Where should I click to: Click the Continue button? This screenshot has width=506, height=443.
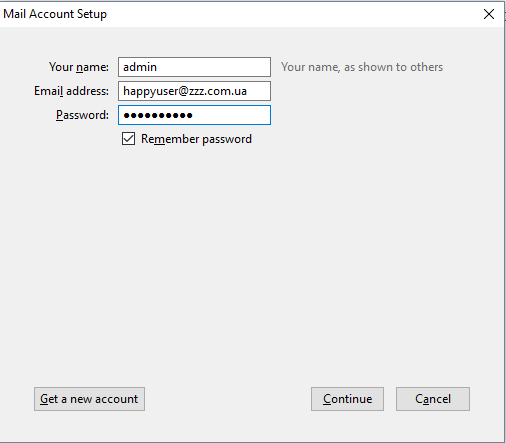coord(347,399)
